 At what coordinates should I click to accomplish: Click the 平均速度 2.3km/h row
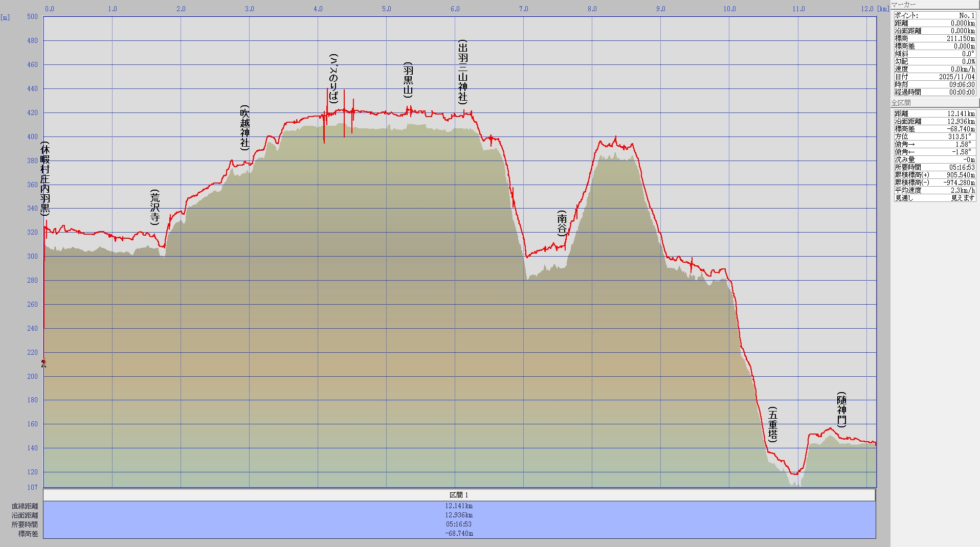point(934,190)
